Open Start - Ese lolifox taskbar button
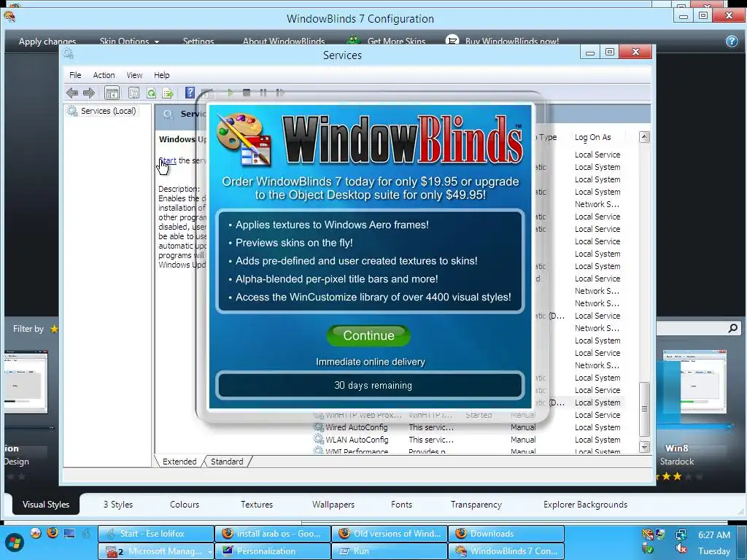The image size is (747, 560). coord(156,533)
